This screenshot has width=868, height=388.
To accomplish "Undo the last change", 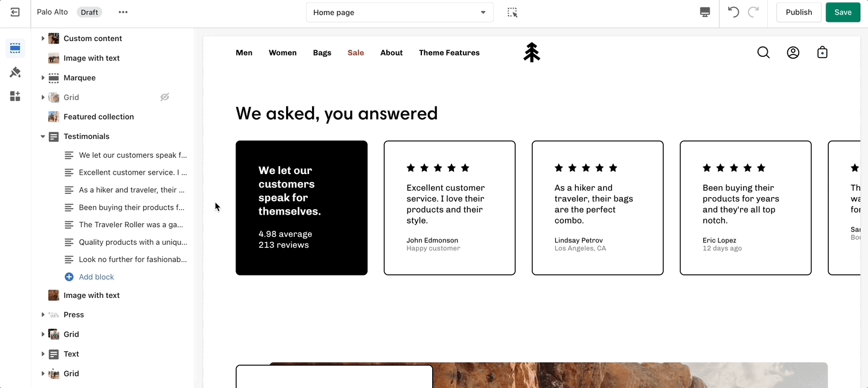I will (733, 12).
